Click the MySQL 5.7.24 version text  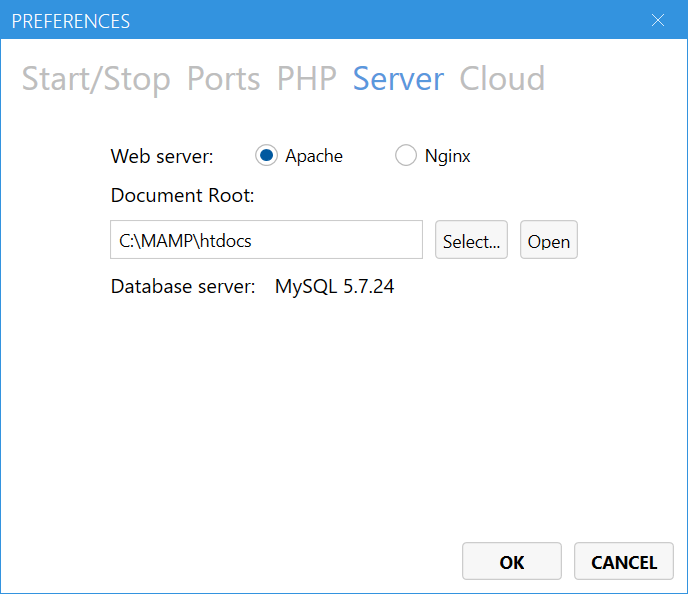[334, 286]
